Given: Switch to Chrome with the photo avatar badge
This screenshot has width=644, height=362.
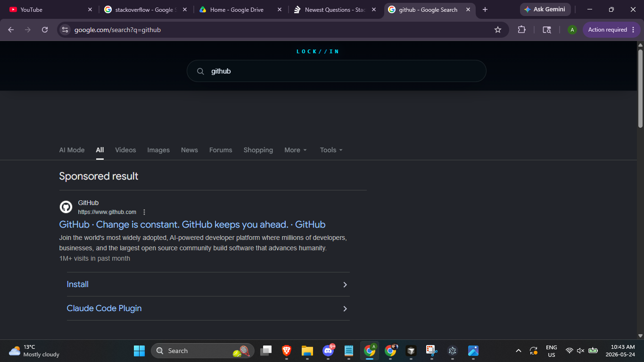Looking at the screenshot, I should (x=390, y=351).
